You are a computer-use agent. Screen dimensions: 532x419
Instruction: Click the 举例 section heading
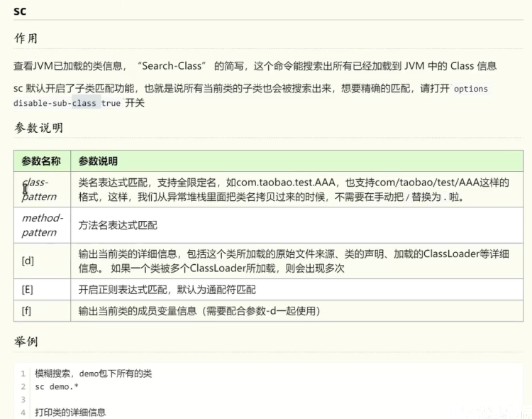26,341
